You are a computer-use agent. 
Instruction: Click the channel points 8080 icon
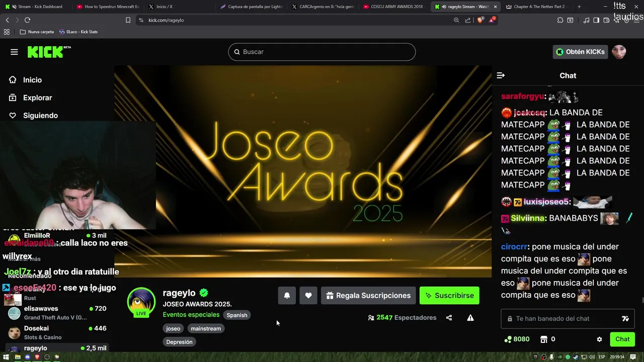(x=508, y=339)
